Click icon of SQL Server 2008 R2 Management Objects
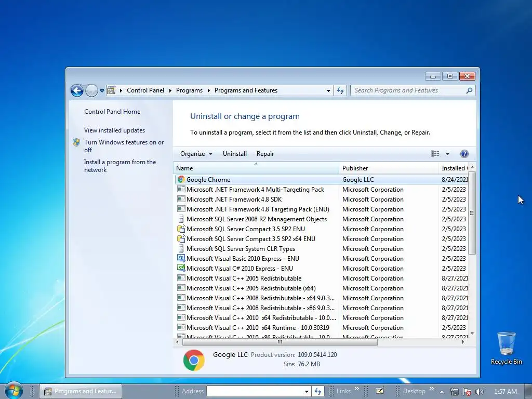This screenshot has width=532, height=399. pos(181,219)
